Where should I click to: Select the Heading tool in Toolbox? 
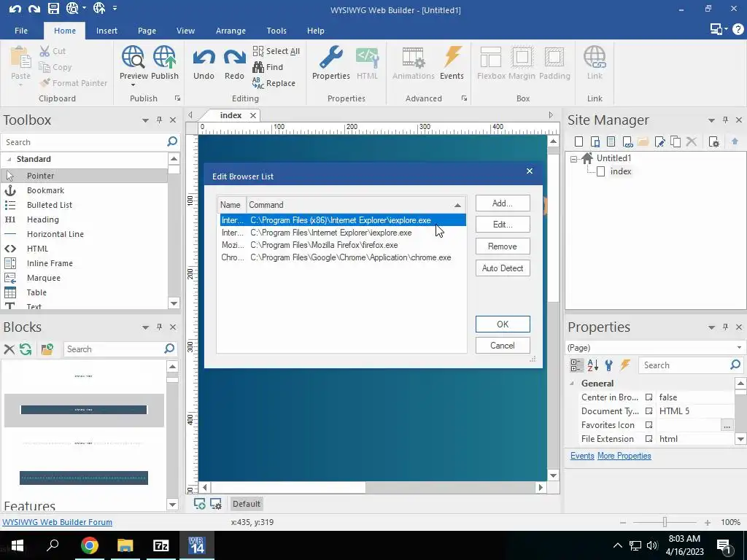[x=84, y=219]
